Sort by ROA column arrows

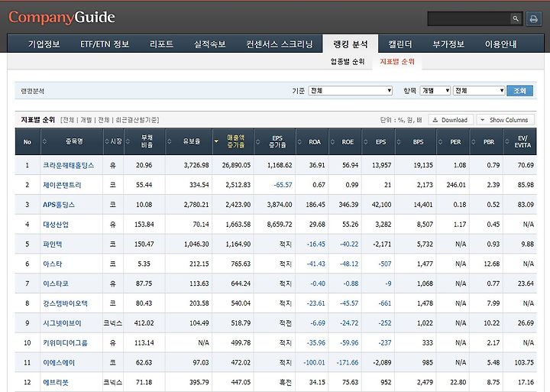click(299, 142)
